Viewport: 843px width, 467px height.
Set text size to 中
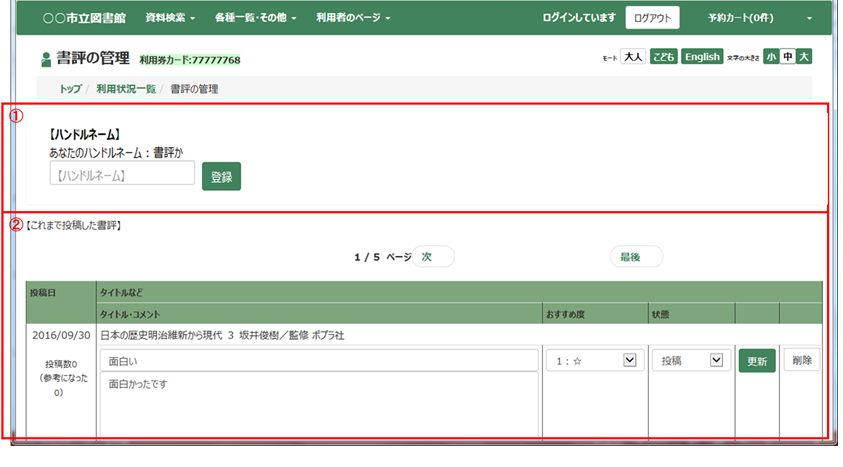click(787, 57)
